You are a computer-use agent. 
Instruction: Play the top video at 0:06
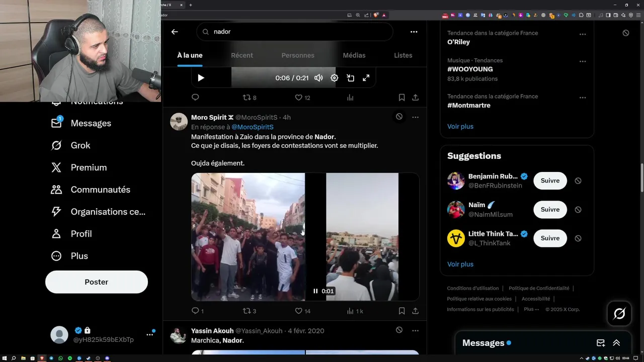click(201, 78)
